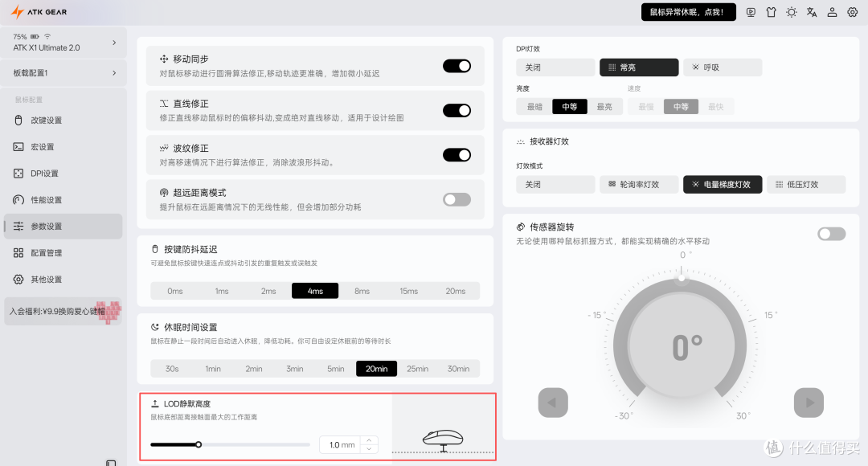Open 改键设置 menu
This screenshot has width=868, height=466.
(63, 120)
